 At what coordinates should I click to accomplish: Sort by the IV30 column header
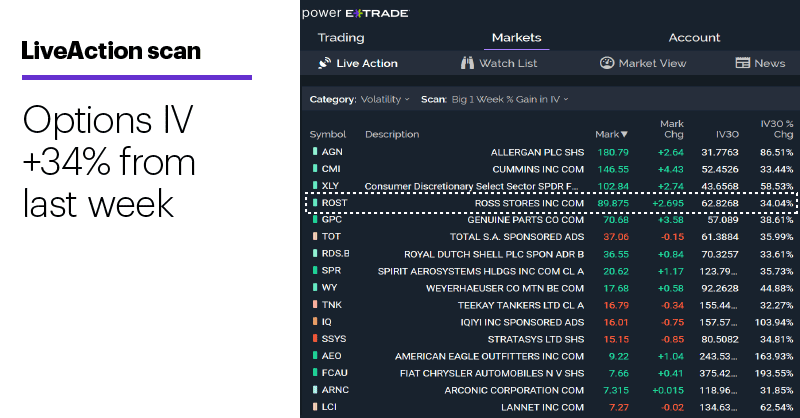727,134
